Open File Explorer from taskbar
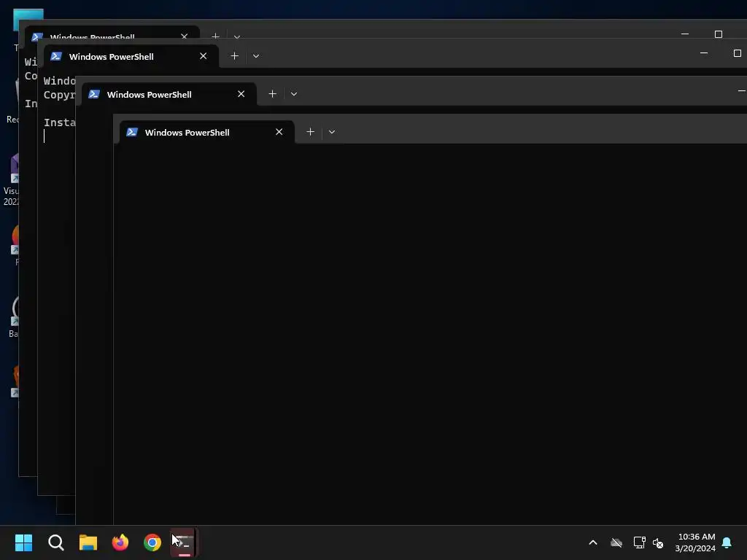This screenshot has height=560, width=747. [88, 542]
